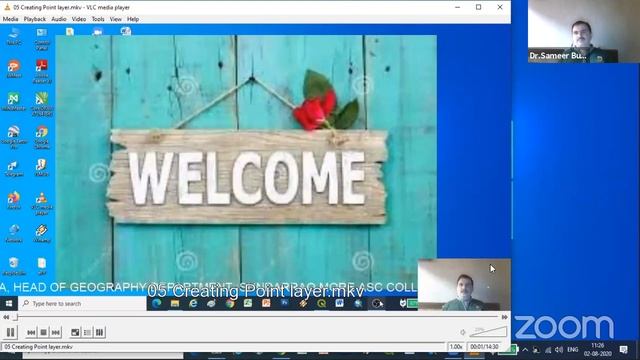This screenshot has height=360, width=640.
Task: Pause the VLC video playback
Action: coord(11,332)
